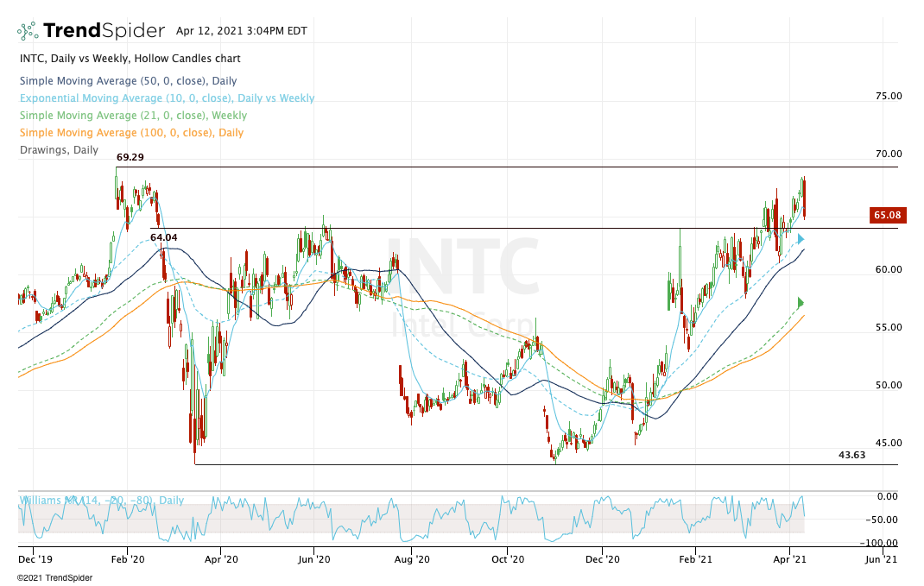Viewport: 924px width, 586px height.
Task: Click the Jun '20 date axis label
Action: [314, 559]
